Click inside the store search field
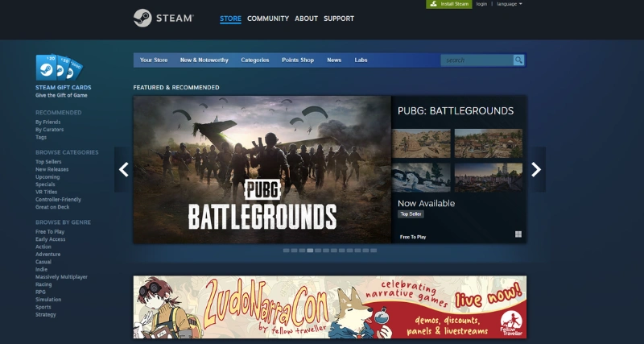 (x=477, y=60)
